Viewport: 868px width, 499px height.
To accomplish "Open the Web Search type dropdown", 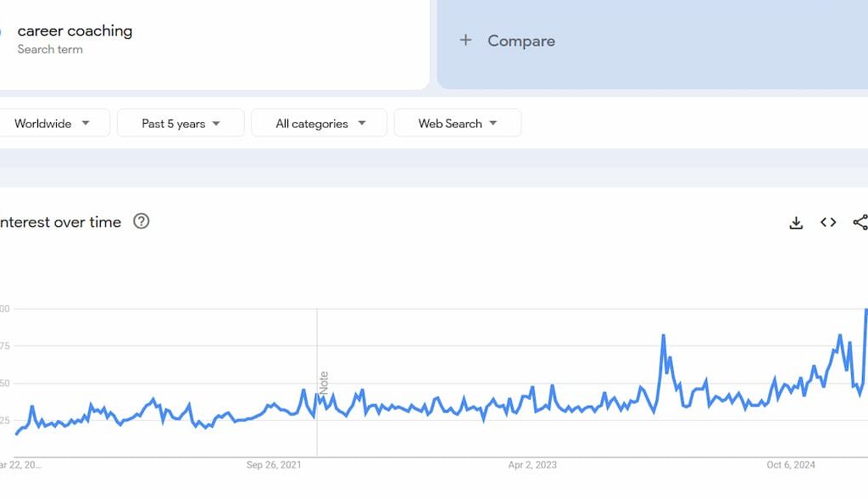I will coord(458,124).
